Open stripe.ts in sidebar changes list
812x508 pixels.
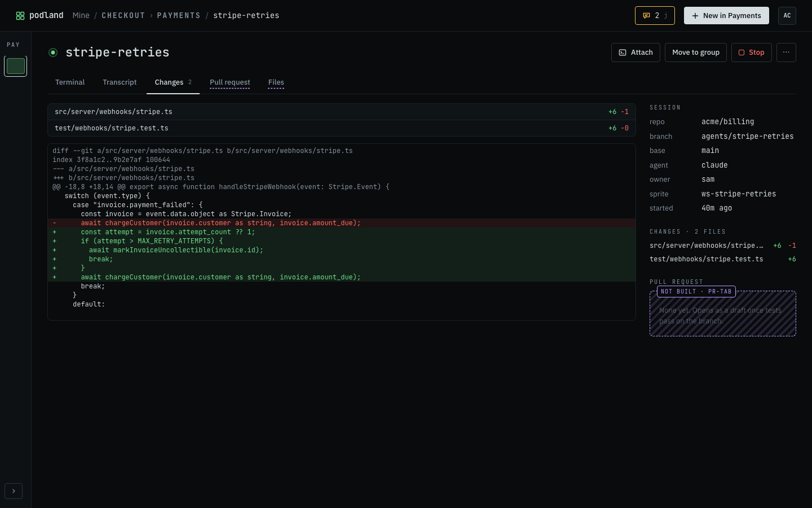click(x=723, y=246)
